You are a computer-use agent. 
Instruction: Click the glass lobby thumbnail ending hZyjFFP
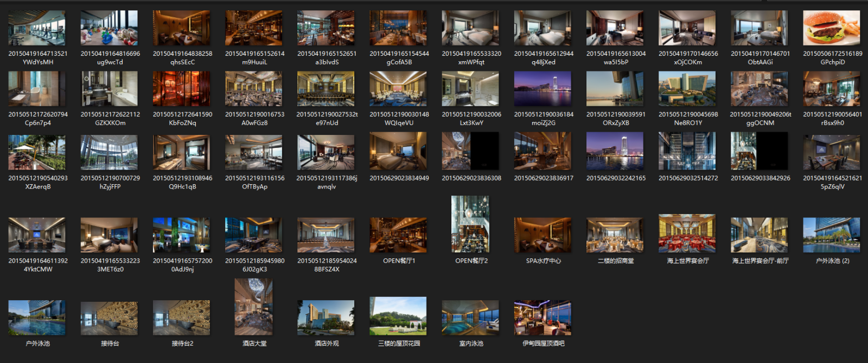coord(109,152)
